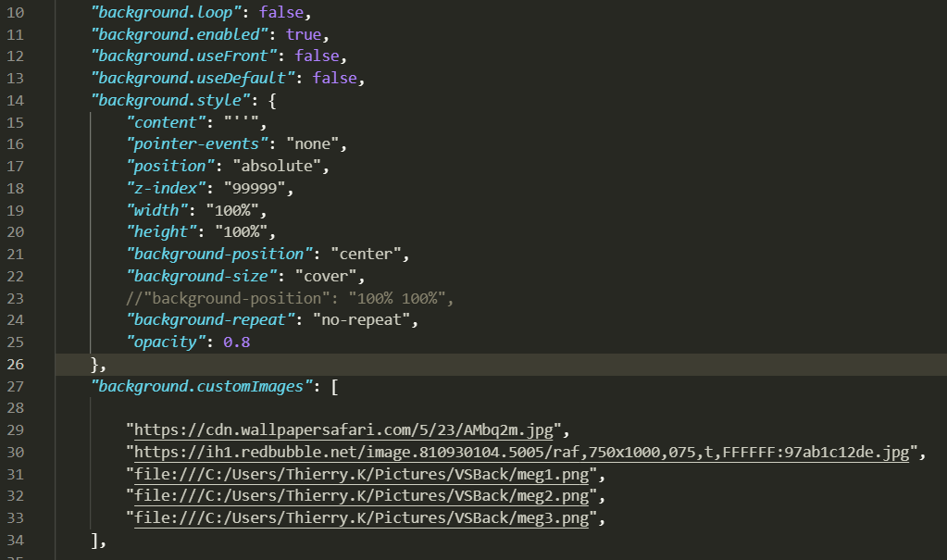947x560 pixels.
Task: Click the "opacity" property key
Action: [x=166, y=342]
